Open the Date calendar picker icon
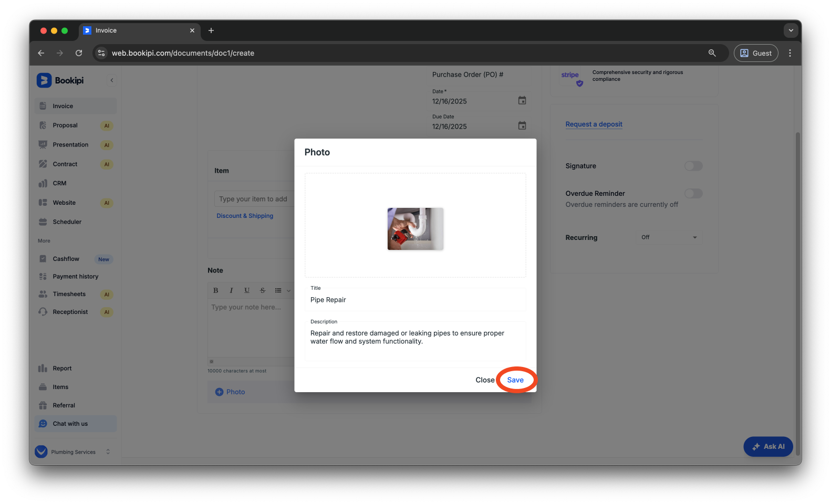Viewport: 831px width, 504px height. coord(522,100)
